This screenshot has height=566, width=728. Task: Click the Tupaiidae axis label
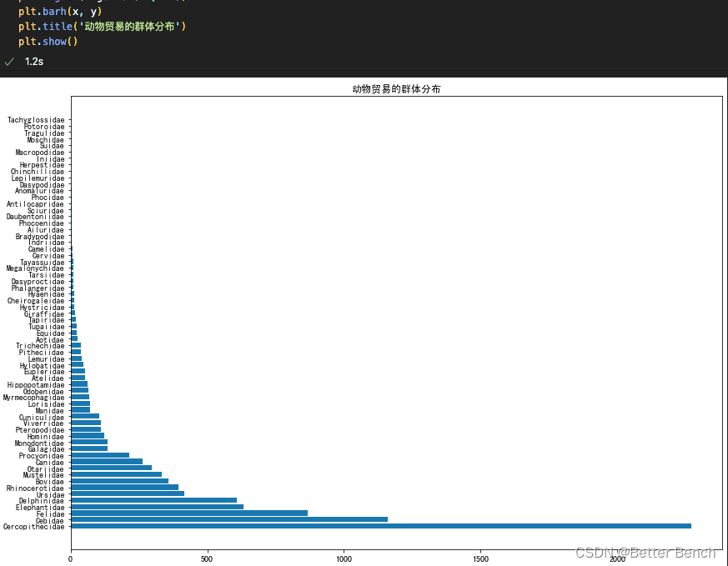(x=47, y=327)
